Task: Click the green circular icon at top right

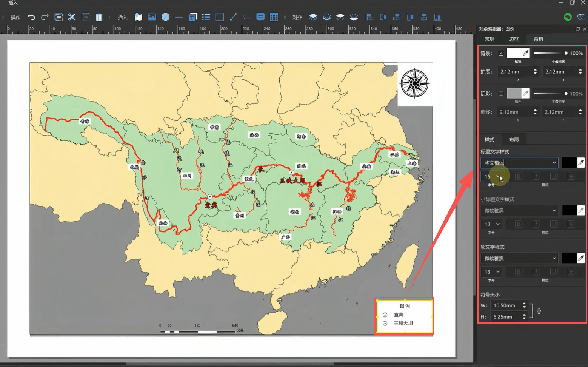Action: (x=568, y=17)
